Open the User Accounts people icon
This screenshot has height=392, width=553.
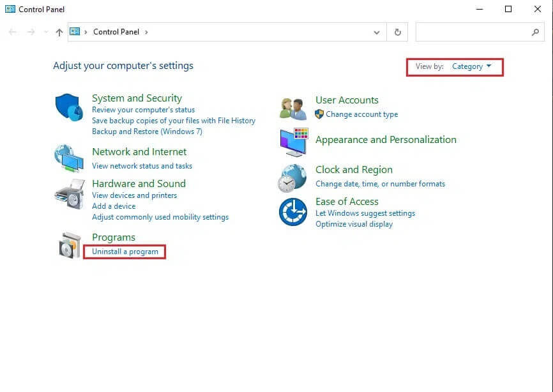coord(293,109)
